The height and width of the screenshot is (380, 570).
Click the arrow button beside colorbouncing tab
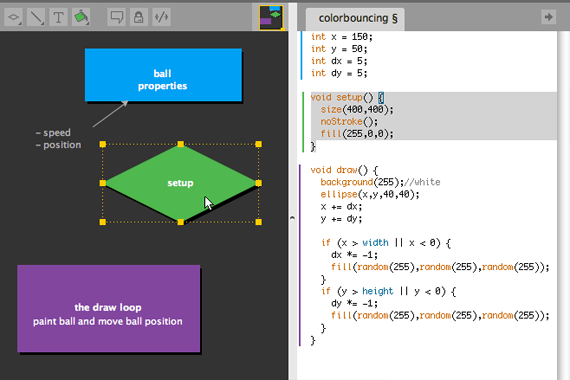point(548,17)
